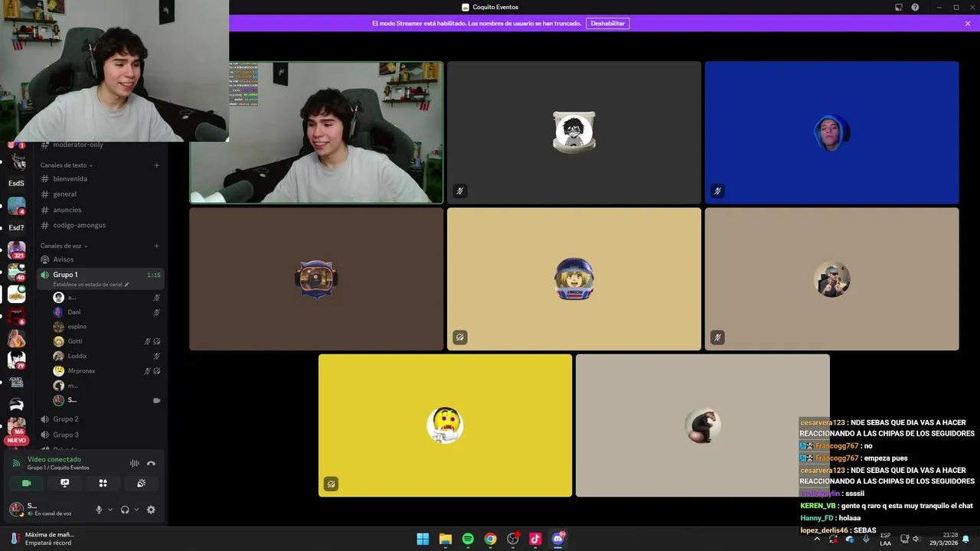Screen dimensions: 980x551
Task: Select the webcam video tile with green border
Action: [x=316, y=132]
